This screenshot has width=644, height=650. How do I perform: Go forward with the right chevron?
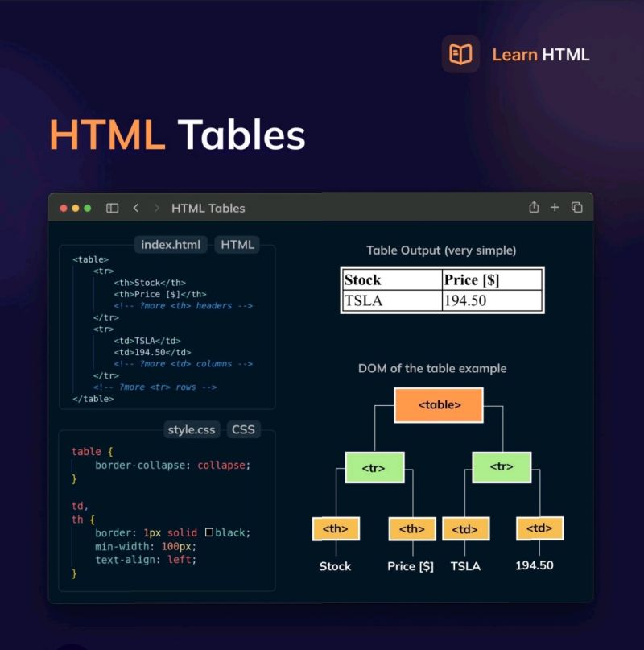(156, 208)
